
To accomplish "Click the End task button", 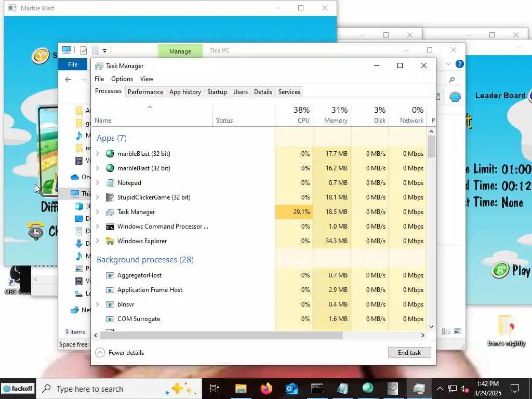I will (409, 353).
